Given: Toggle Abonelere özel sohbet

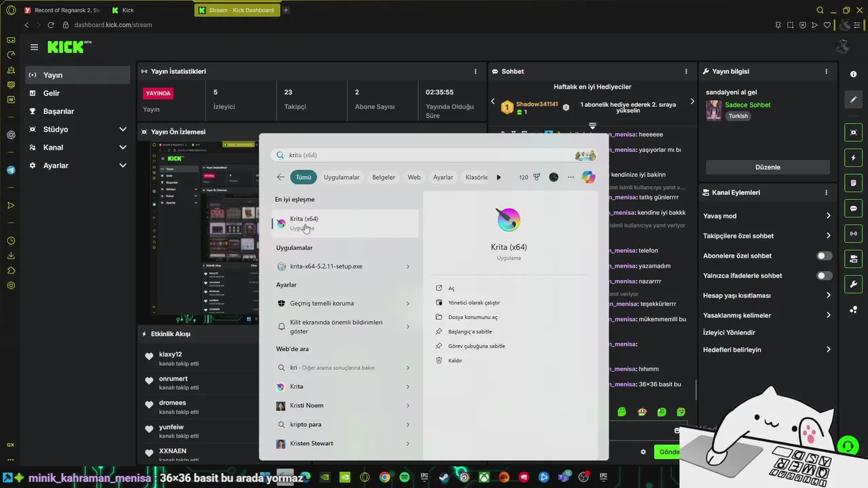Looking at the screenshot, I should [824, 256].
